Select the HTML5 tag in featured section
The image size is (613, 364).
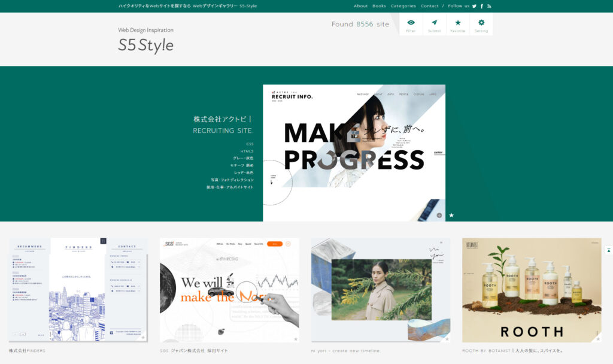click(247, 151)
